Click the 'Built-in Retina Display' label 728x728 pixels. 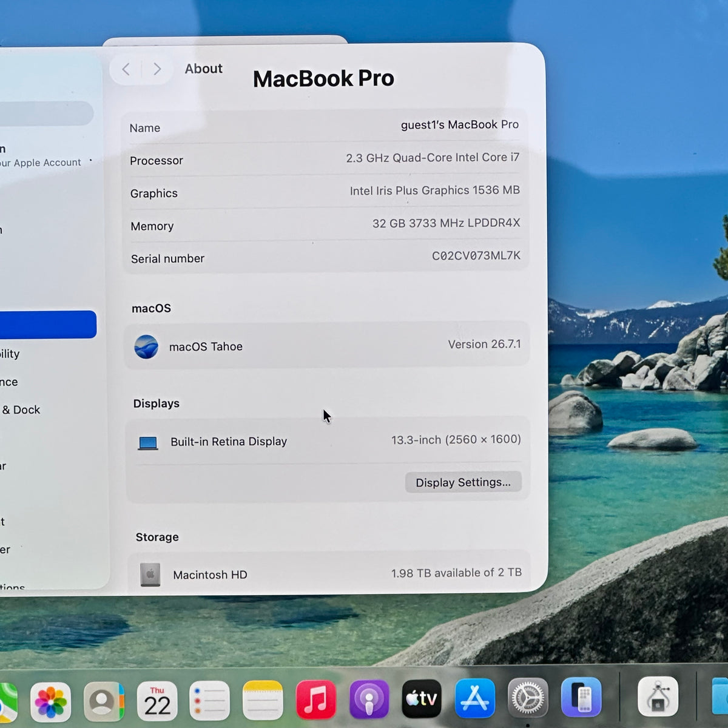pyautogui.click(x=229, y=442)
